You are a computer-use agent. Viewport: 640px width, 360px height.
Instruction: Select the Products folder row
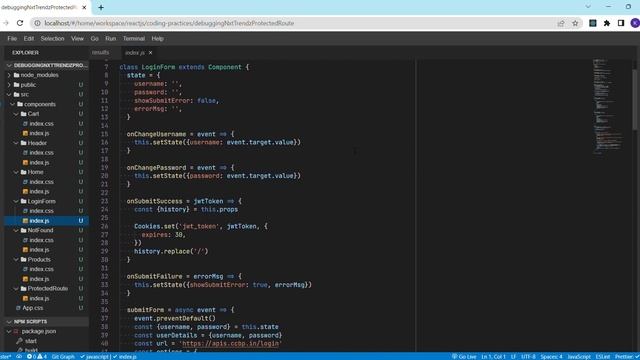click(x=47, y=260)
